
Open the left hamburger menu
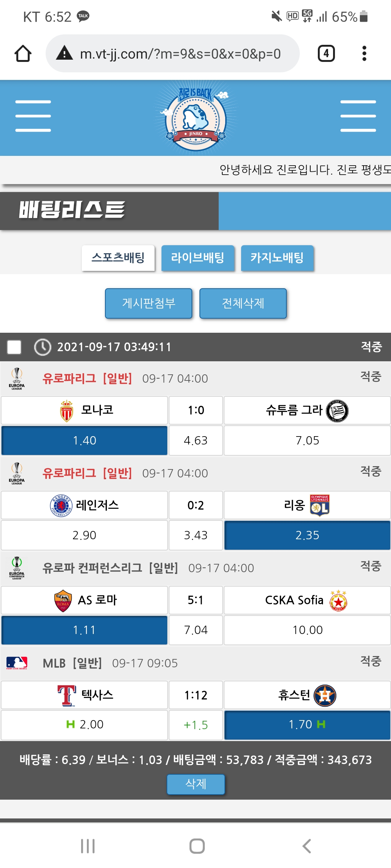pyautogui.click(x=33, y=116)
